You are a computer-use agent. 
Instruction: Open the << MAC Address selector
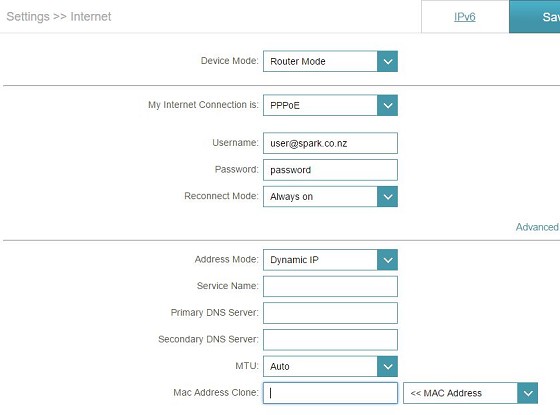click(x=470, y=393)
